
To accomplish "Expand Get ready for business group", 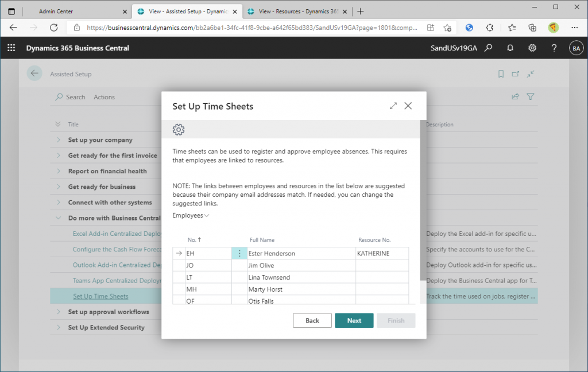I will pyautogui.click(x=59, y=187).
